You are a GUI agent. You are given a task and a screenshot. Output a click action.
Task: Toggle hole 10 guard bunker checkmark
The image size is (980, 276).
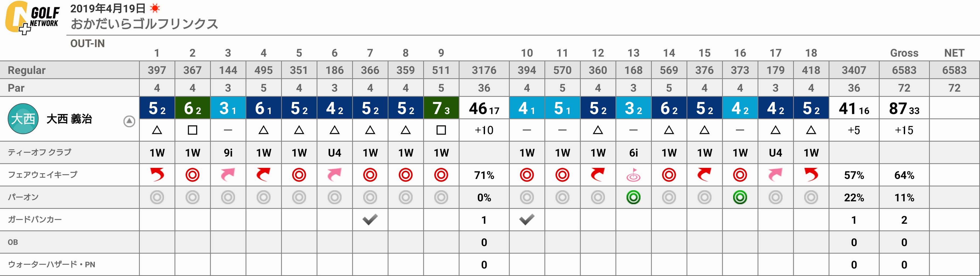coord(527,219)
